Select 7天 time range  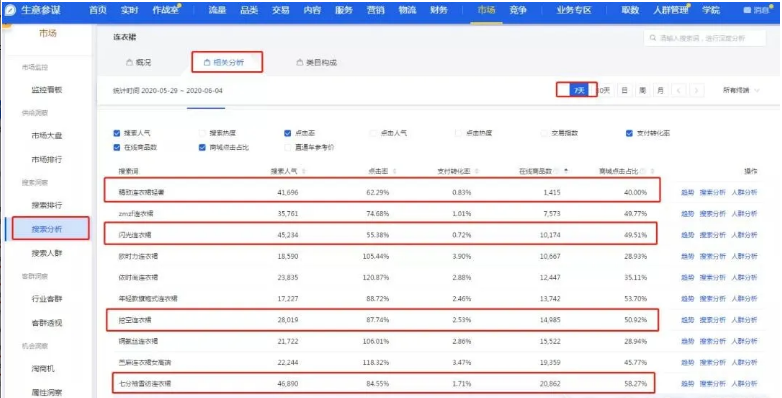(x=579, y=90)
